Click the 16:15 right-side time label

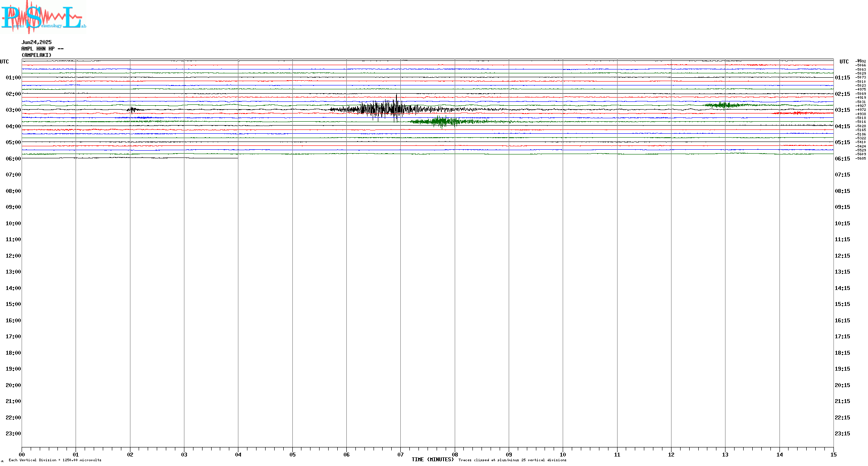(x=843, y=321)
